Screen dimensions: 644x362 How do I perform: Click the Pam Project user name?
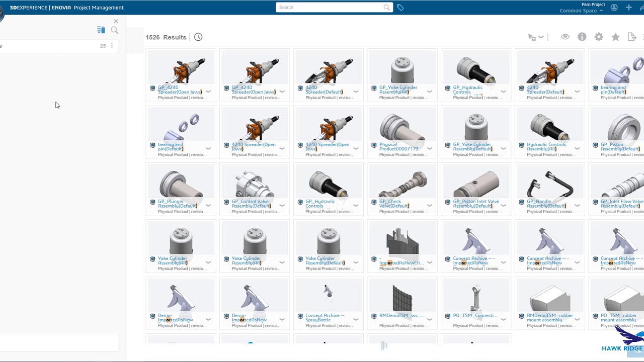pyautogui.click(x=593, y=5)
